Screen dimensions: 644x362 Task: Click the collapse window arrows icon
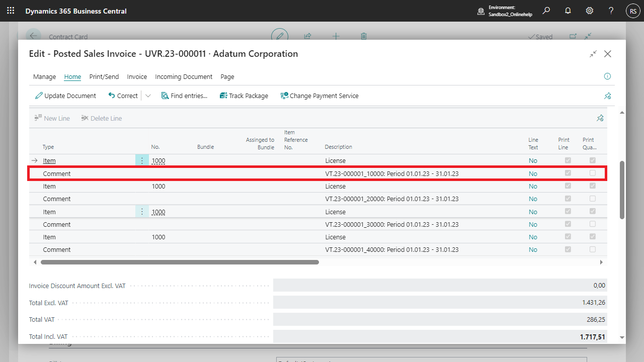593,54
